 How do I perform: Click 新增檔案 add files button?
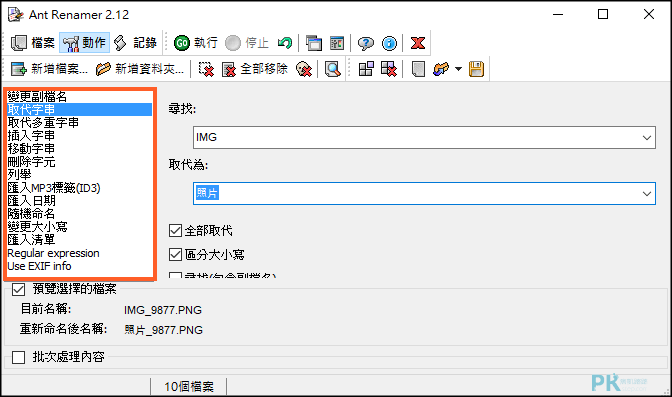49,69
